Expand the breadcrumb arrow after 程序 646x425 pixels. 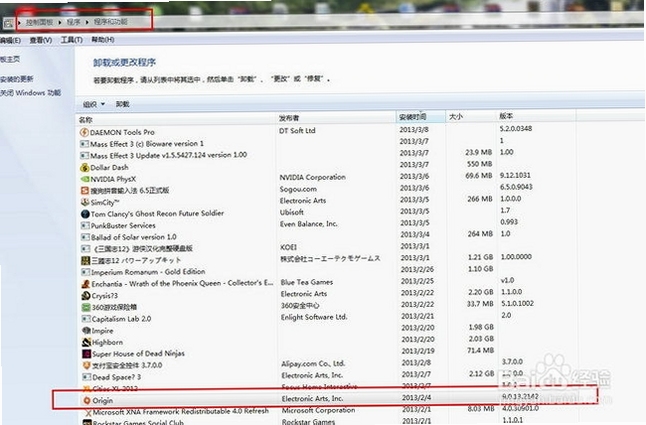(x=87, y=22)
